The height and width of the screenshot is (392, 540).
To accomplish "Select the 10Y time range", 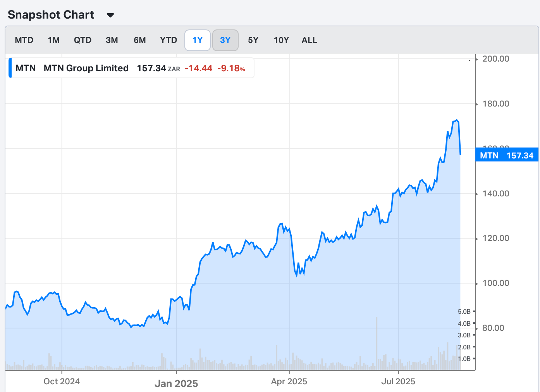I will click(281, 40).
